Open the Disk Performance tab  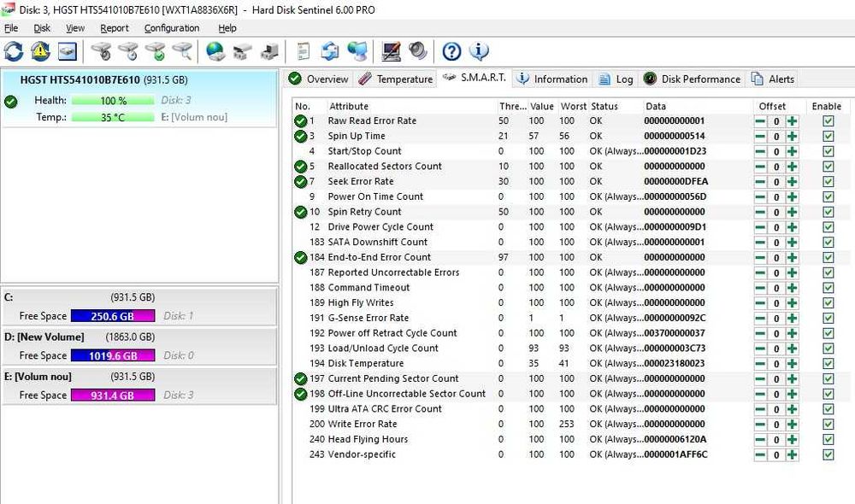coord(693,79)
